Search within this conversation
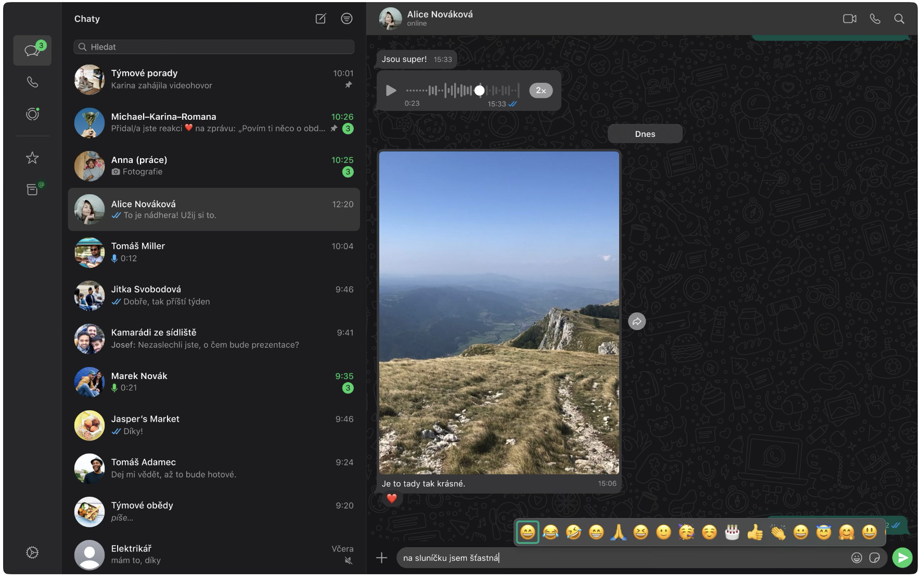Image resolution: width=924 pixels, height=580 pixels. [900, 18]
